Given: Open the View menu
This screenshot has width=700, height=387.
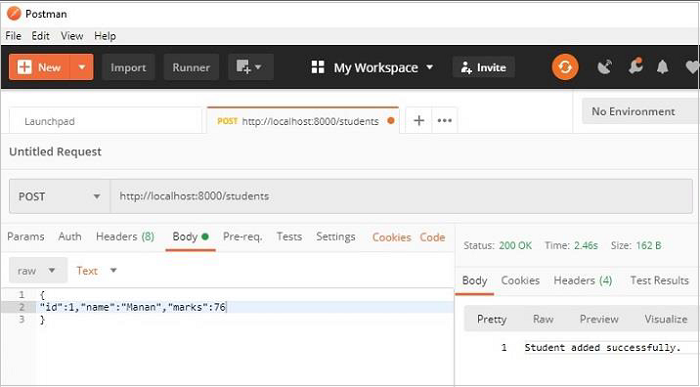Looking at the screenshot, I should [x=72, y=36].
